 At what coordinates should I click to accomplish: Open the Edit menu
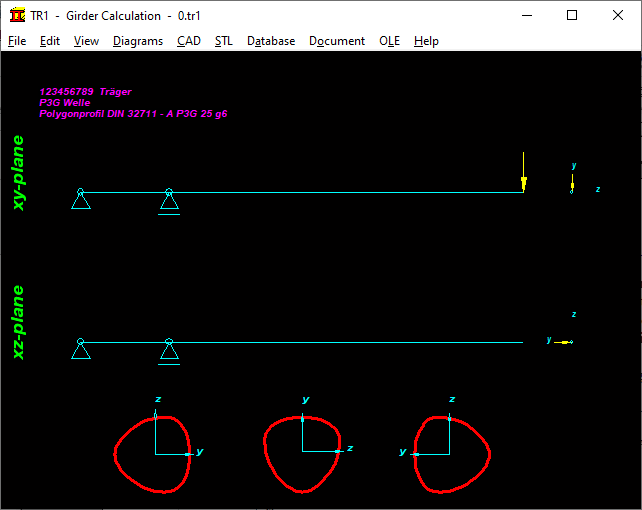(50, 41)
